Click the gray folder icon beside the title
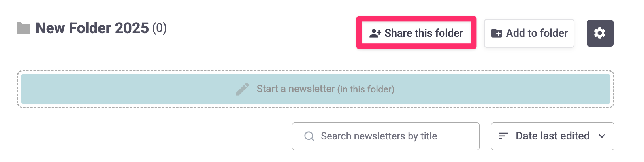Screen dimensions: 644x162 pyautogui.click(x=23, y=28)
